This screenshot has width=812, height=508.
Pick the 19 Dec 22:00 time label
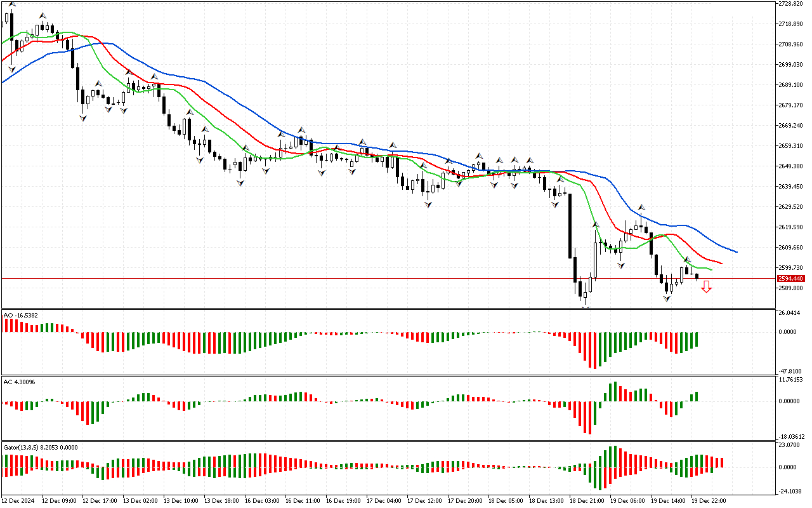tap(708, 501)
